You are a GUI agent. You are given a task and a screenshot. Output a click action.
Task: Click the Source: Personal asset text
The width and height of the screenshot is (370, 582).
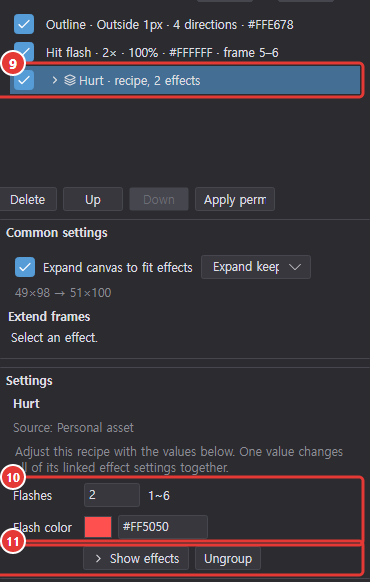(x=73, y=428)
